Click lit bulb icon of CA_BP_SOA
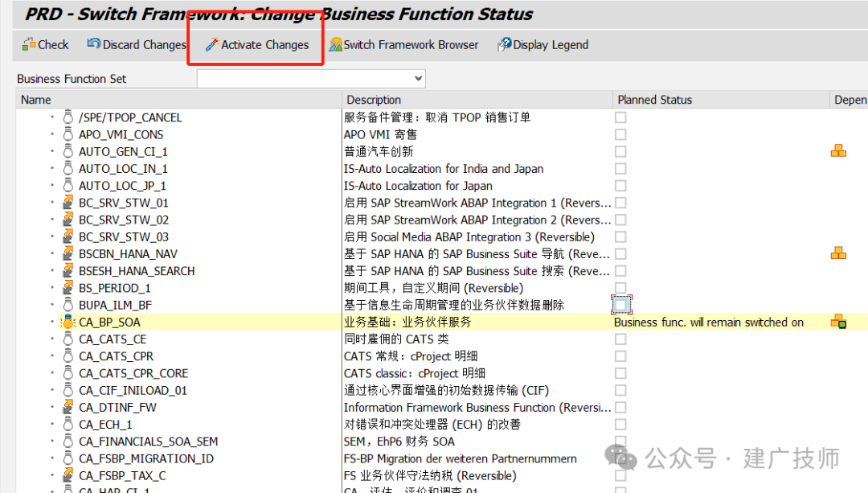Image resolution: width=868 pixels, height=493 pixels. coord(68,322)
